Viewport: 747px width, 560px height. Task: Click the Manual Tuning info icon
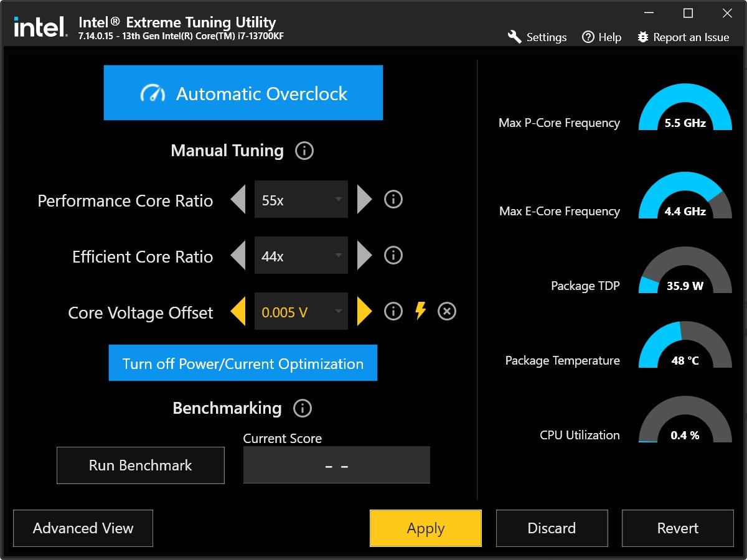(x=304, y=151)
